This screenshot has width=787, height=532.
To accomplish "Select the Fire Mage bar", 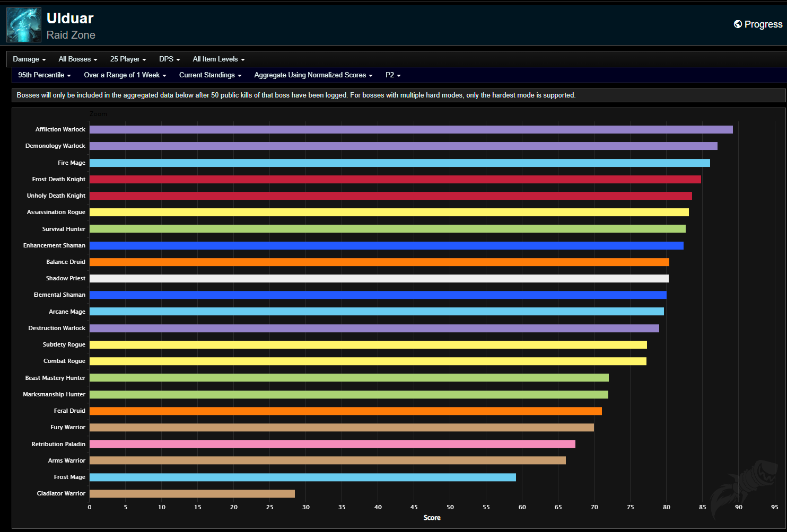I will click(x=400, y=163).
